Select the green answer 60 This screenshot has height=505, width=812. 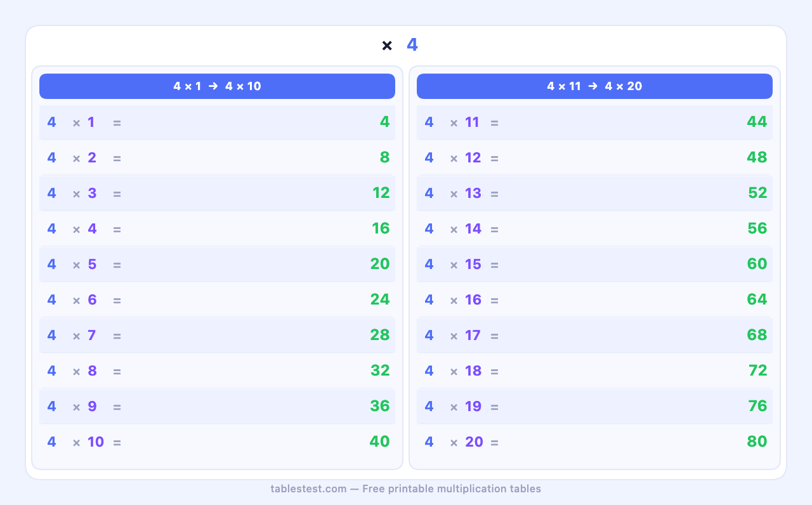click(757, 265)
